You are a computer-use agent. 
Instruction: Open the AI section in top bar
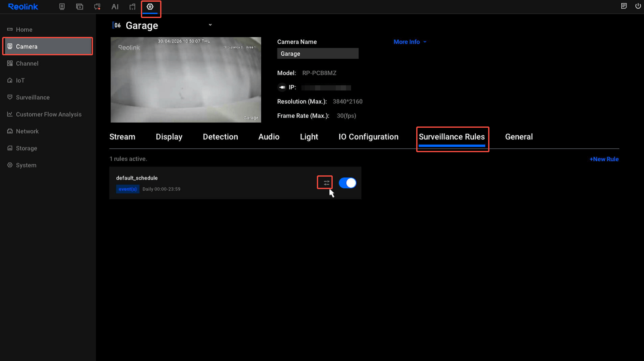click(115, 7)
